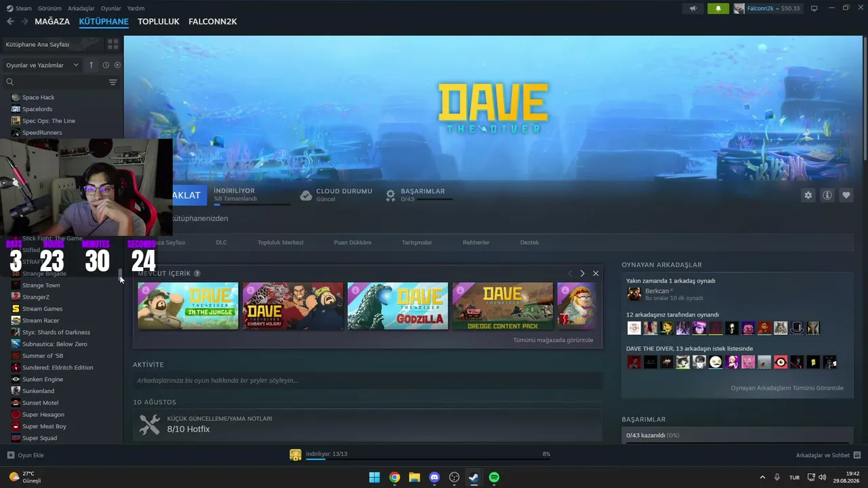Image resolution: width=868 pixels, height=488 pixels.
Task: Show only ready-to-play games icon
Action: click(x=117, y=65)
